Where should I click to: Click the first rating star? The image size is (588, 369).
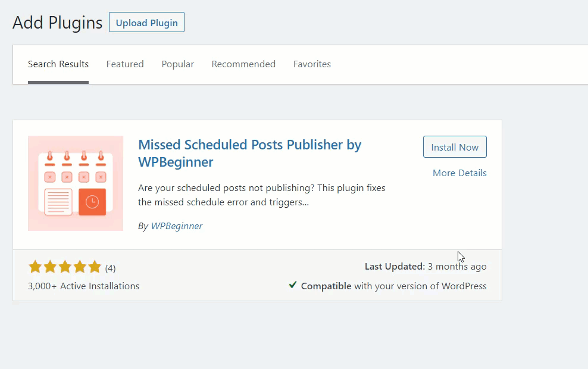click(35, 267)
